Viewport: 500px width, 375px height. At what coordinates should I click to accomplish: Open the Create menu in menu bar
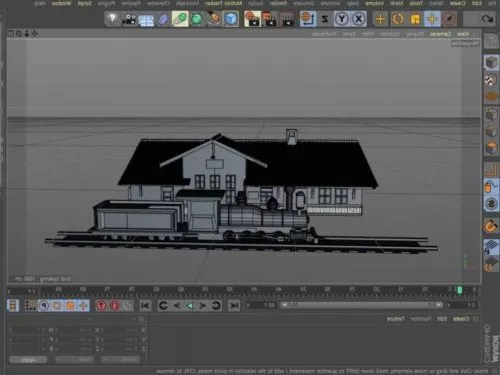[458, 3]
